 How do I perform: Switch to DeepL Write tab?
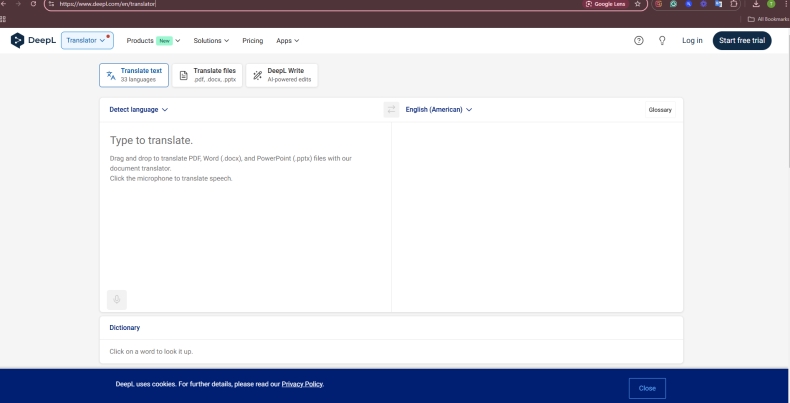click(281, 76)
